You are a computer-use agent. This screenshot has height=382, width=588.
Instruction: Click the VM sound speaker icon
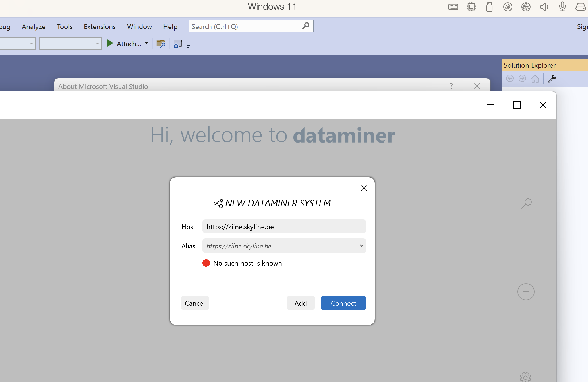[x=544, y=7]
